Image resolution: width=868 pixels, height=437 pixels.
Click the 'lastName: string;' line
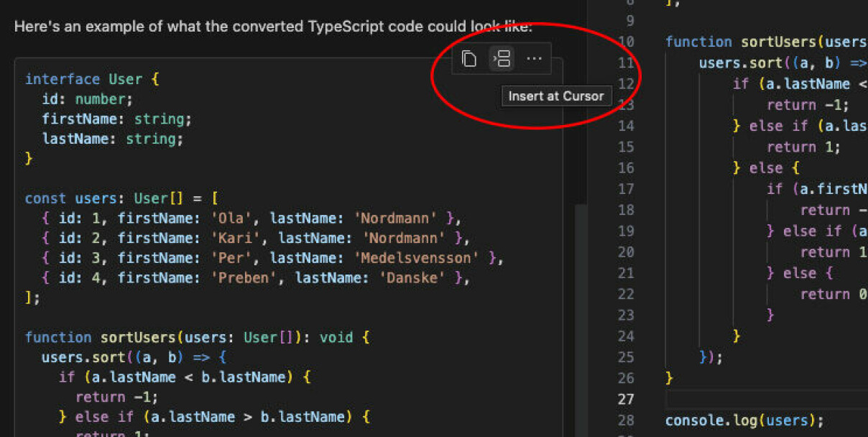pyautogui.click(x=112, y=139)
